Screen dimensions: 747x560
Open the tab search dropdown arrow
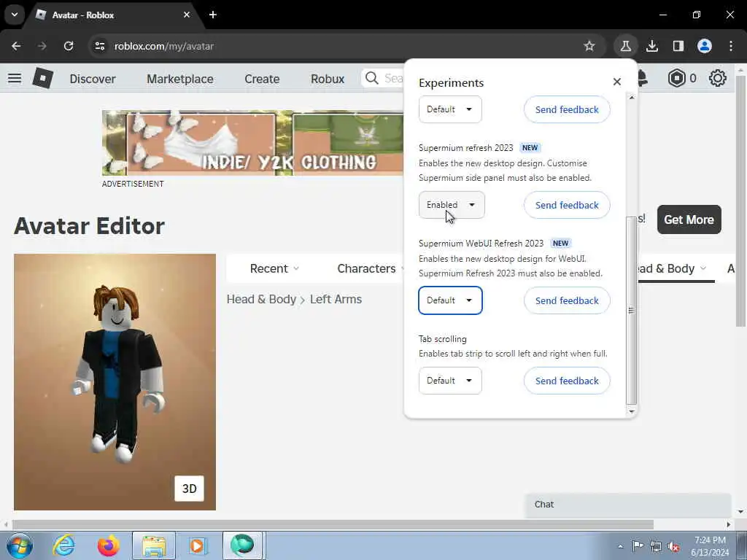[x=15, y=15]
